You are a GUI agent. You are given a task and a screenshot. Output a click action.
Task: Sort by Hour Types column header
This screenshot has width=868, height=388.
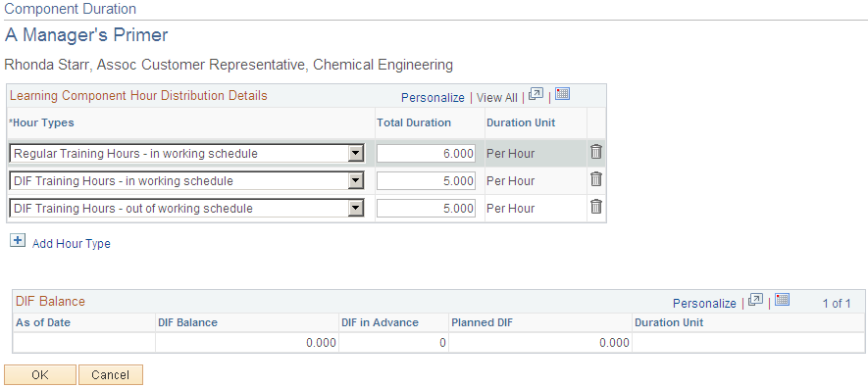tap(41, 122)
